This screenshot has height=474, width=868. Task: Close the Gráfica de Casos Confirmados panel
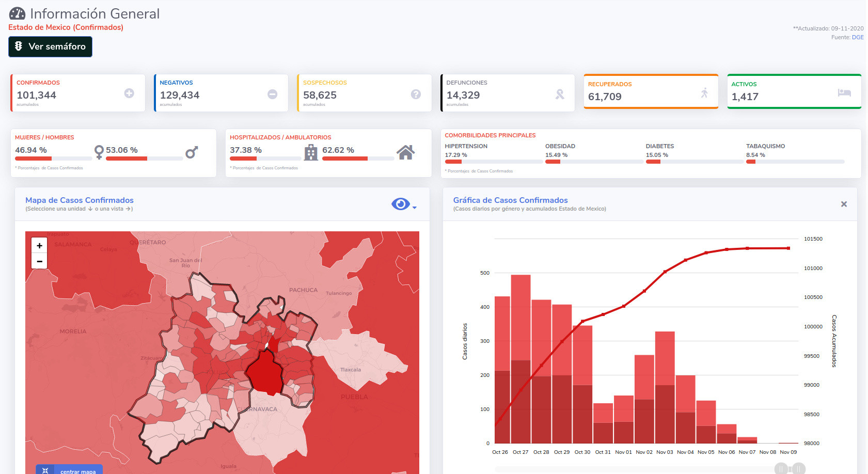(844, 204)
